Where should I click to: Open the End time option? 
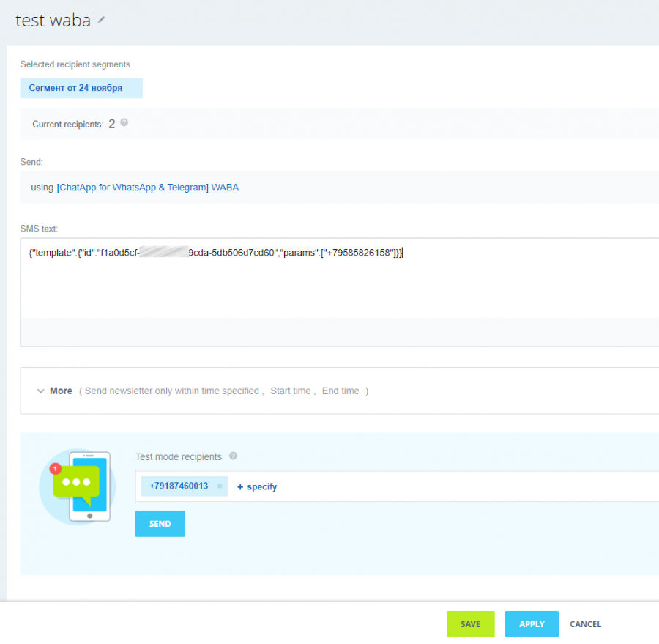pyautogui.click(x=339, y=391)
